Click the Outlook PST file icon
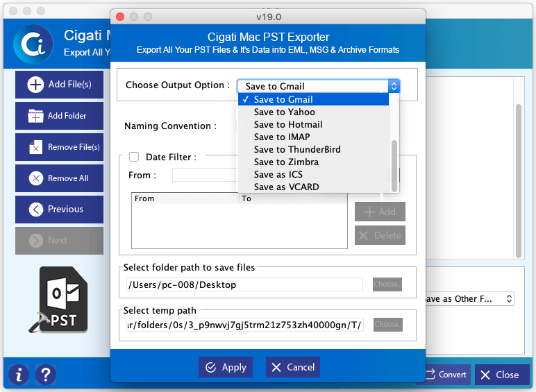536x392 pixels. point(58,300)
